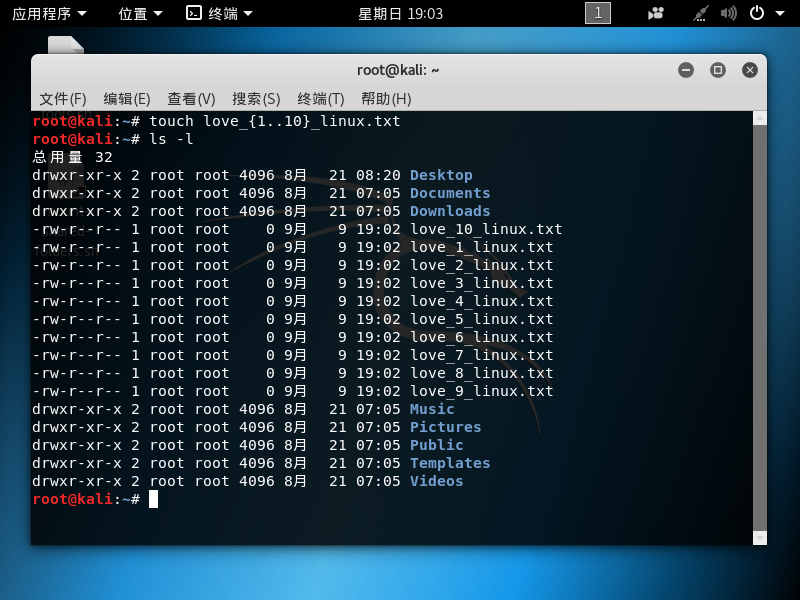Screen dimensions: 800x600
Task: Click the network status icon in top bar
Action: 701,13
